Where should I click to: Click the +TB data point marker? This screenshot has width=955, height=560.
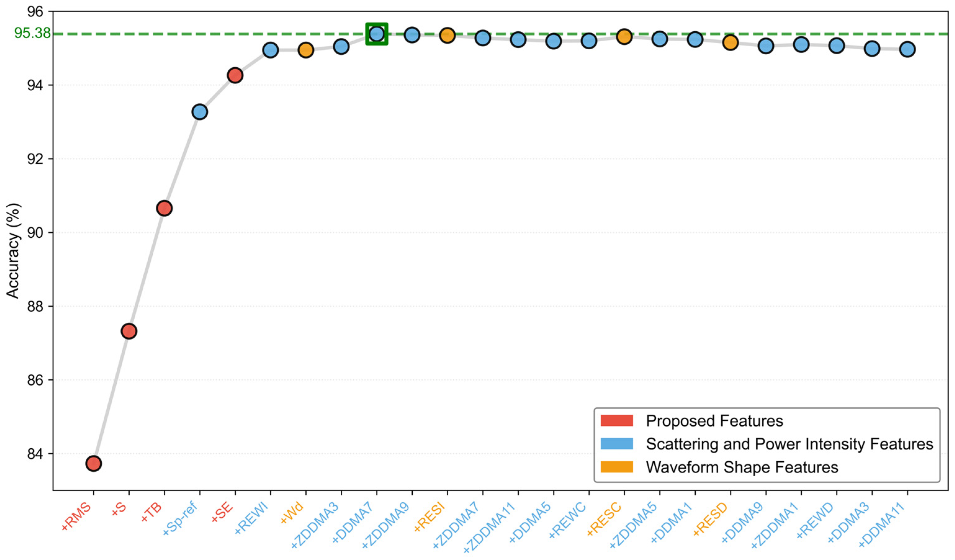point(164,208)
